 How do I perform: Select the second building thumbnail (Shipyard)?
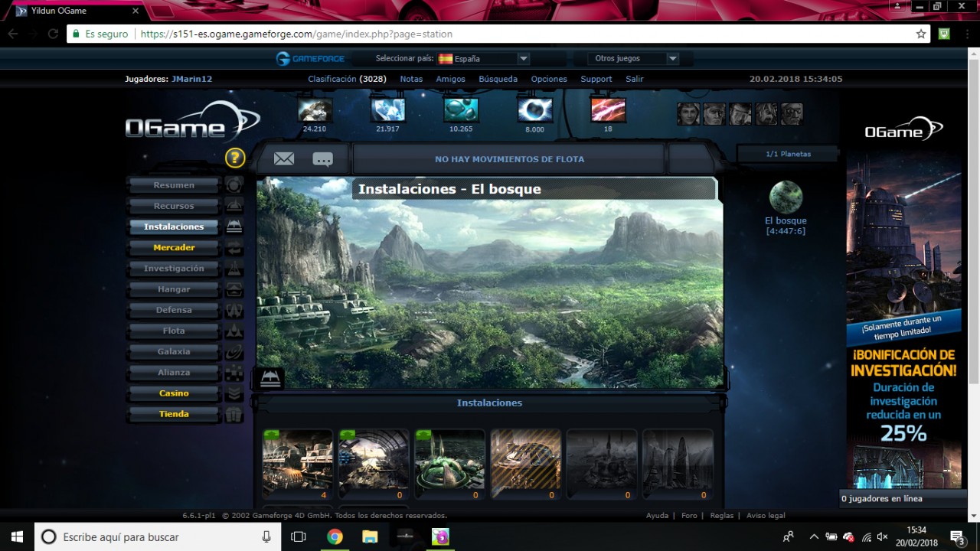[x=374, y=465]
